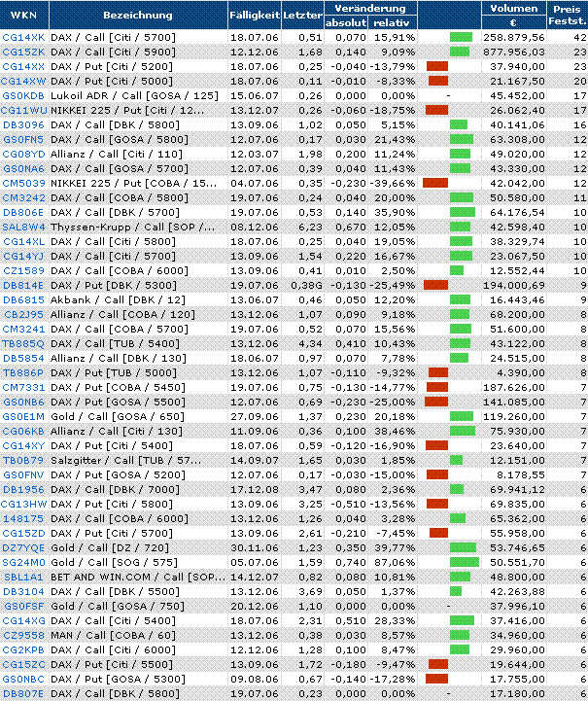Sort by the WKN column header
The width and height of the screenshot is (588, 701).
click(x=23, y=15)
